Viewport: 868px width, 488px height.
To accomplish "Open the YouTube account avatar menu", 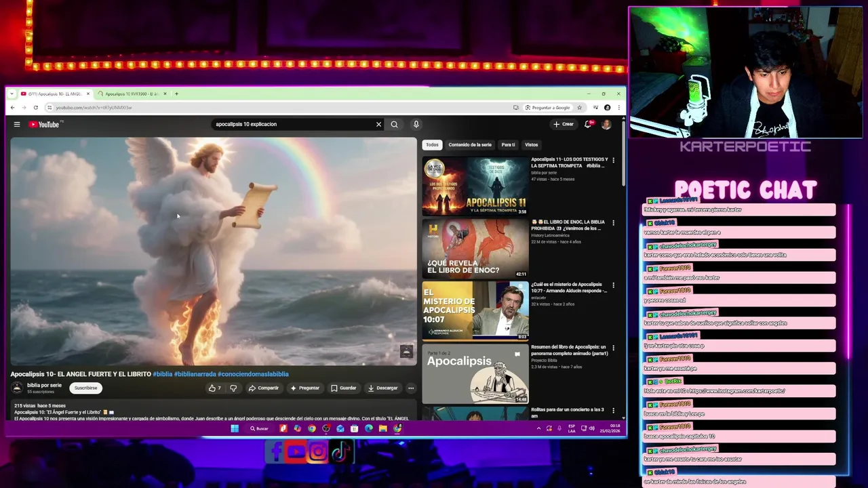I will [606, 124].
